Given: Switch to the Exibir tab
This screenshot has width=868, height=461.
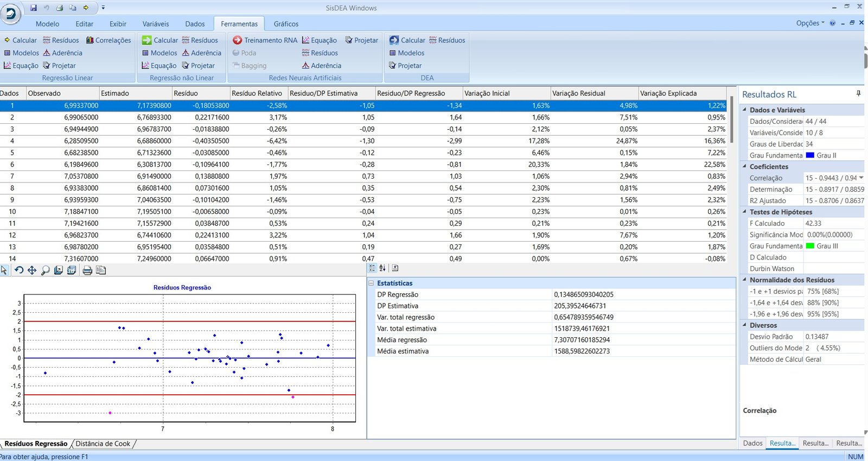Looking at the screenshot, I should [118, 24].
